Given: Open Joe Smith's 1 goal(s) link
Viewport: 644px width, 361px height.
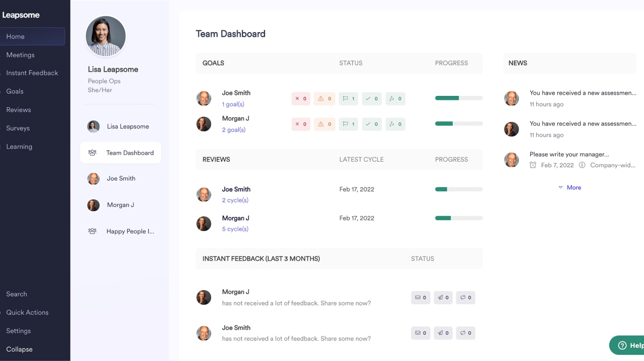Looking at the screenshot, I should point(233,104).
